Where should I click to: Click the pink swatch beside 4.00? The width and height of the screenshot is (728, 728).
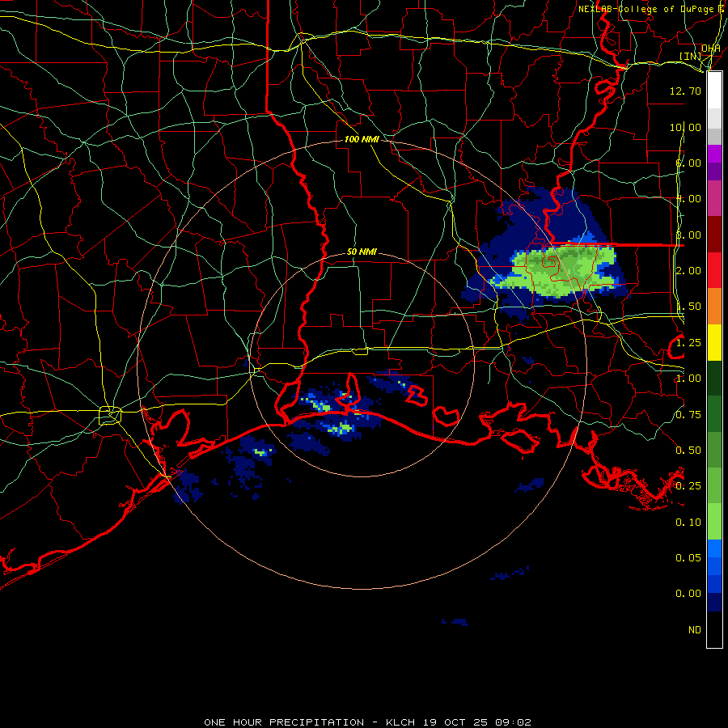click(x=714, y=198)
